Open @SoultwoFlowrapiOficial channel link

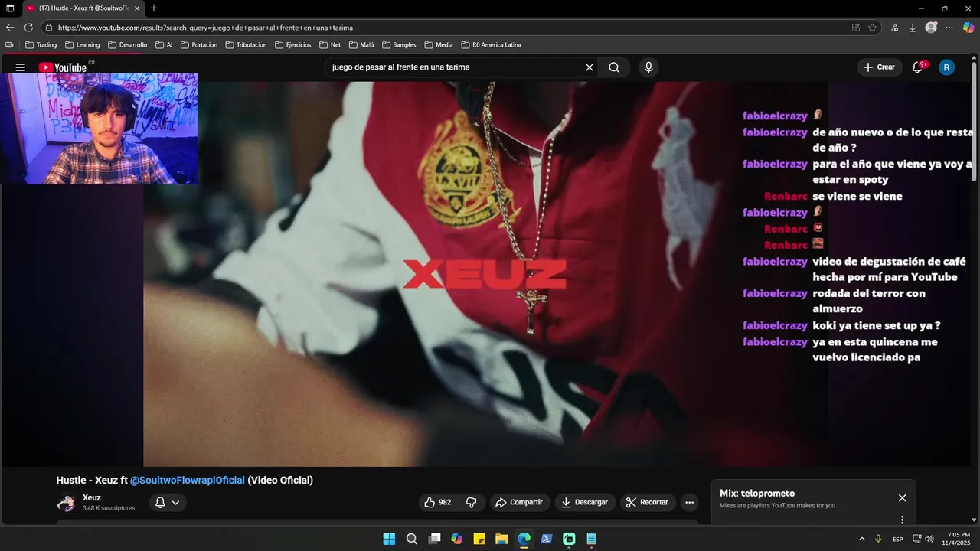pyautogui.click(x=188, y=480)
